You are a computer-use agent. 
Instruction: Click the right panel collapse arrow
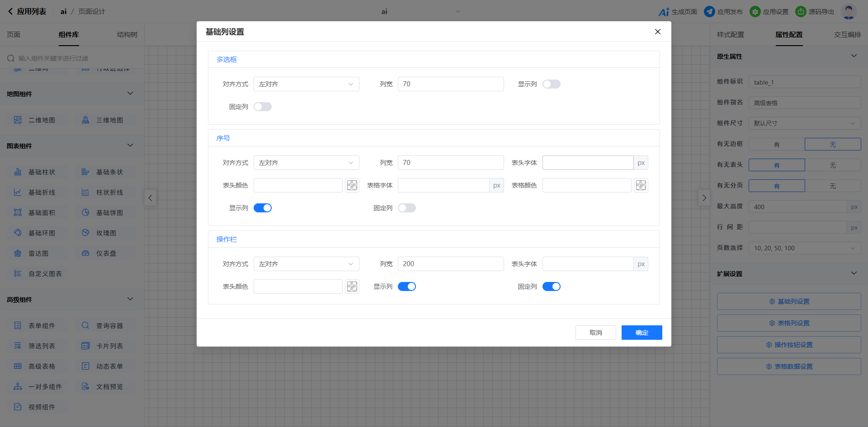[x=704, y=198]
